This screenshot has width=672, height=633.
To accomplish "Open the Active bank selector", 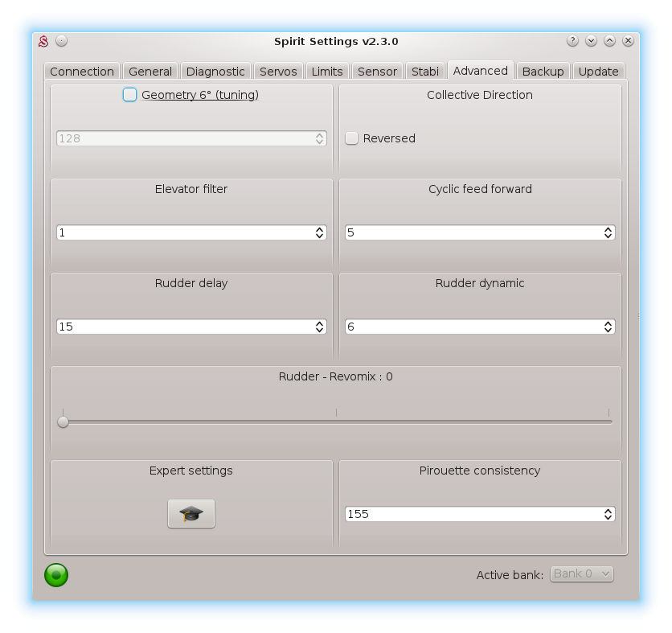I will click(x=581, y=573).
